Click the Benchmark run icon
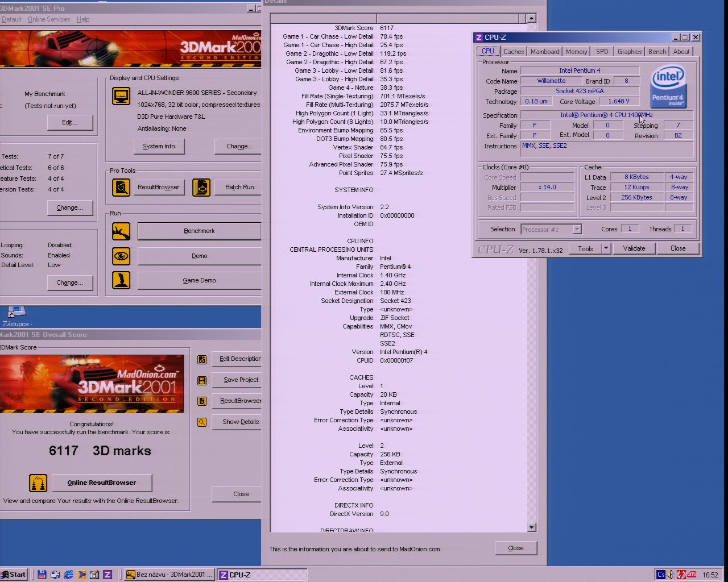The width and height of the screenshot is (728, 582). 121,231
